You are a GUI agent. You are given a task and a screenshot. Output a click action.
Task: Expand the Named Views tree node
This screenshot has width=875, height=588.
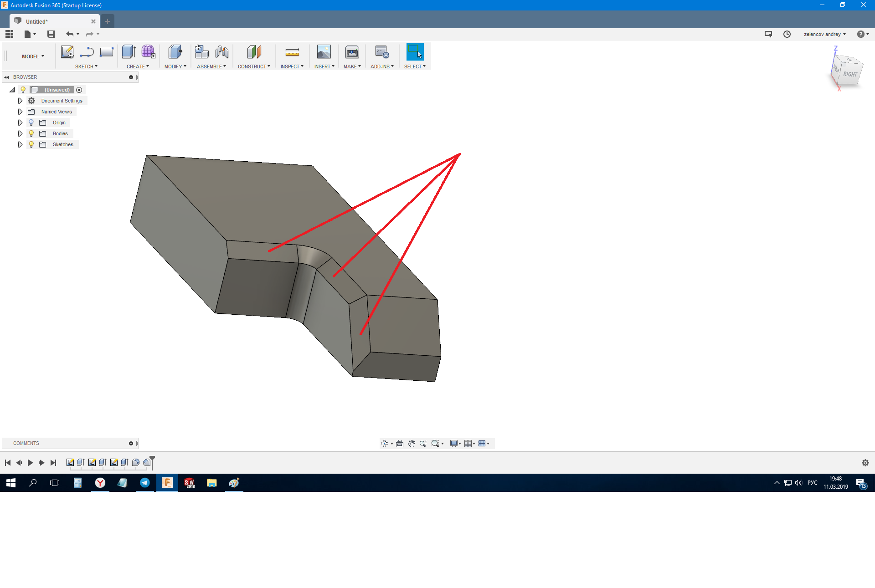click(20, 112)
